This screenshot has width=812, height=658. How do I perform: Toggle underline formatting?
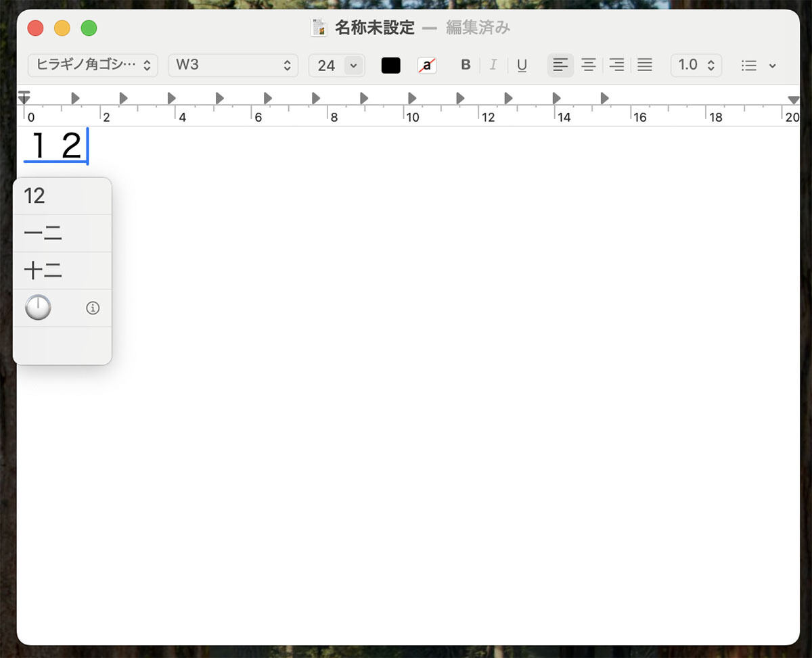[x=522, y=65]
